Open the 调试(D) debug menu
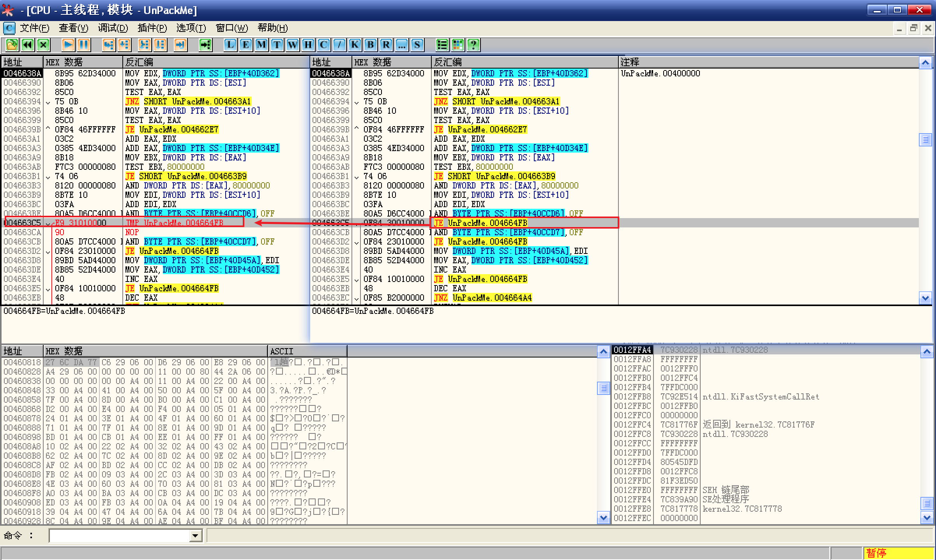 coord(113,28)
